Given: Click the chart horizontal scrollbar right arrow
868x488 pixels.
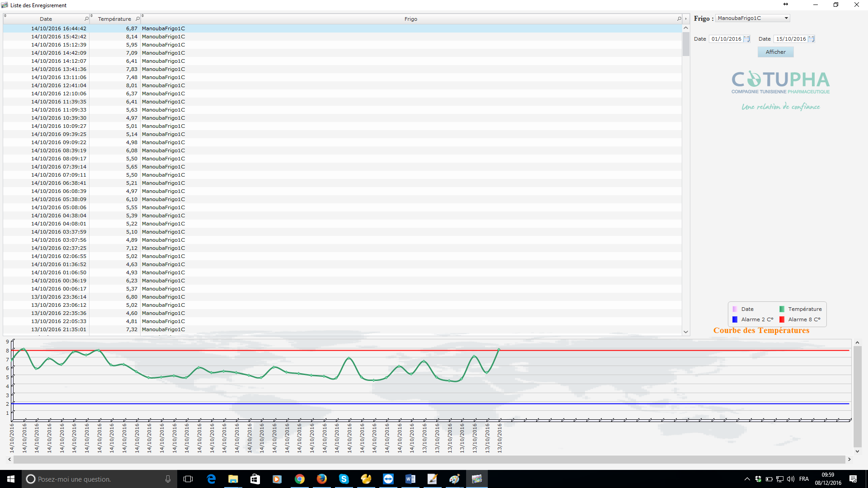Looking at the screenshot, I should click(x=849, y=460).
